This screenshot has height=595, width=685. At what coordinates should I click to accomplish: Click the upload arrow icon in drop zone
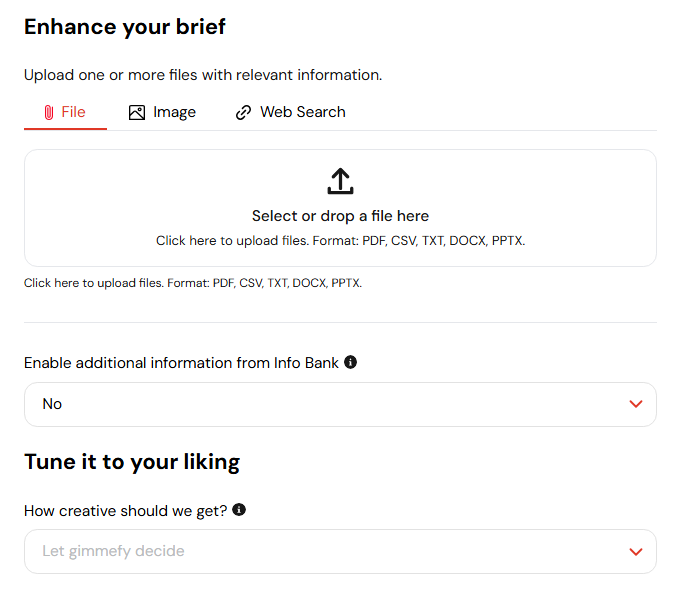coord(340,181)
